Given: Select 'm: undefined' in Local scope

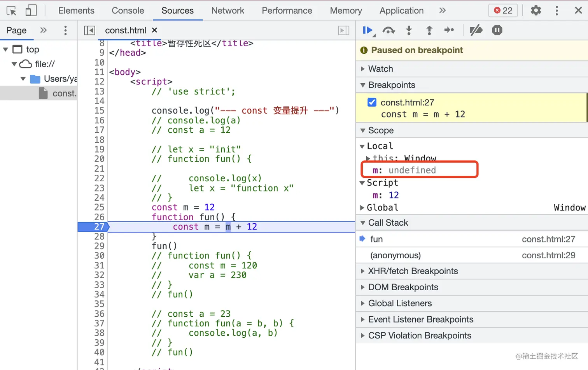Looking at the screenshot, I should (x=404, y=170).
